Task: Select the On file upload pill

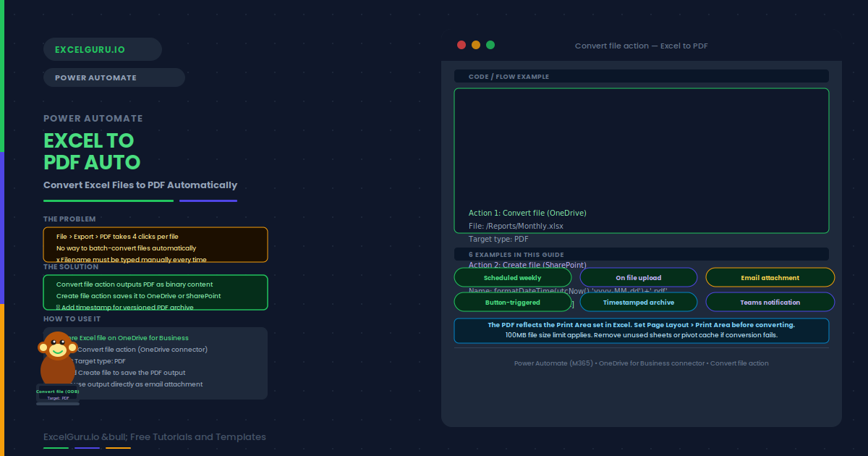Action: [x=639, y=277]
